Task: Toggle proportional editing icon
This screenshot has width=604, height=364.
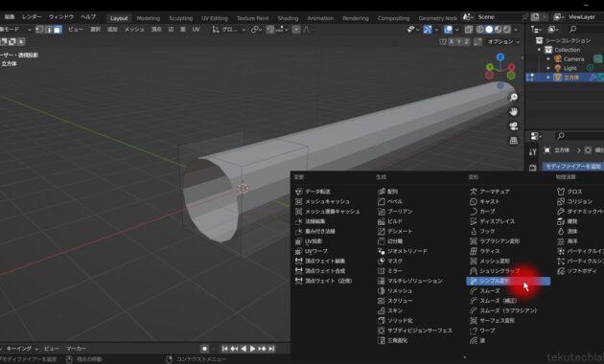Action: tap(296, 30)
